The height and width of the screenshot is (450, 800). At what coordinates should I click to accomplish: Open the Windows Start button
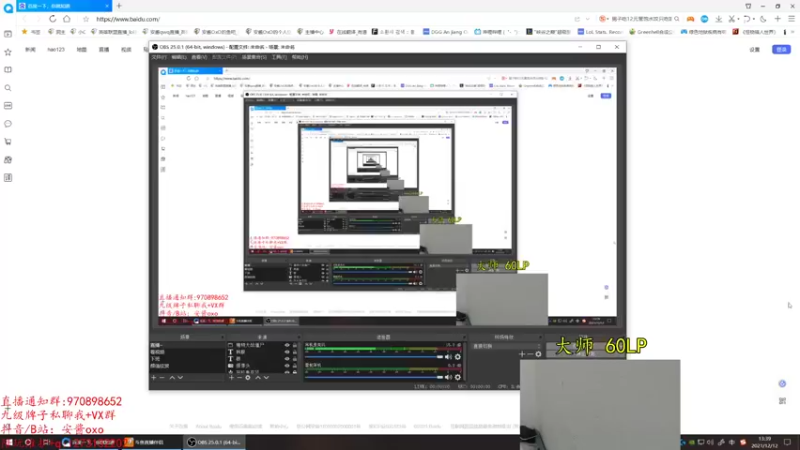tap(9, 442)
